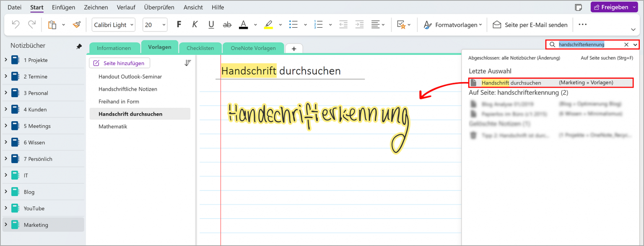Open the font color picker
The image size is (644, 246).
coord(243,24)
